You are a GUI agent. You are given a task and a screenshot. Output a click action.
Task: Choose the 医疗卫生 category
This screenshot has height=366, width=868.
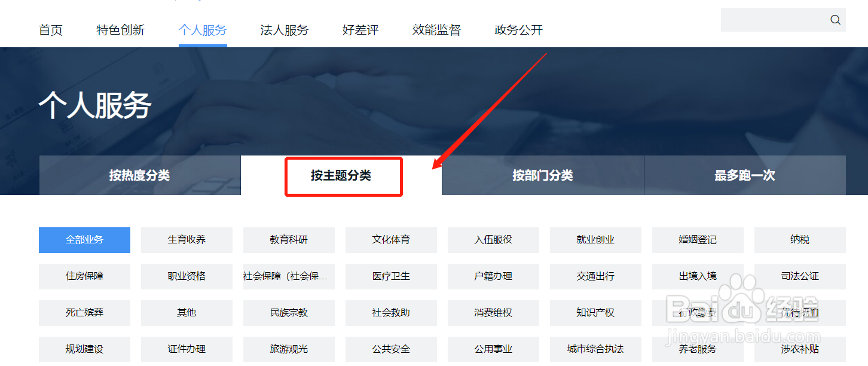point(391,276)
